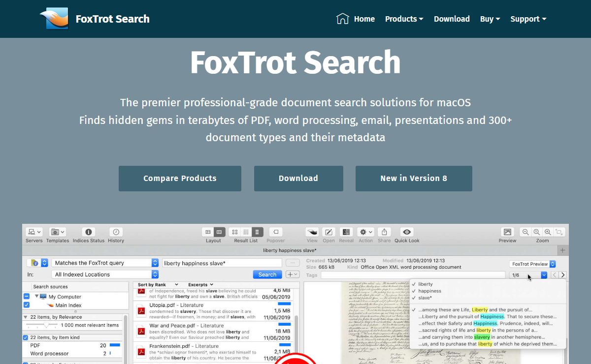
Task: Click the Quick Look eye icon
Action: [x=407, y=232]
